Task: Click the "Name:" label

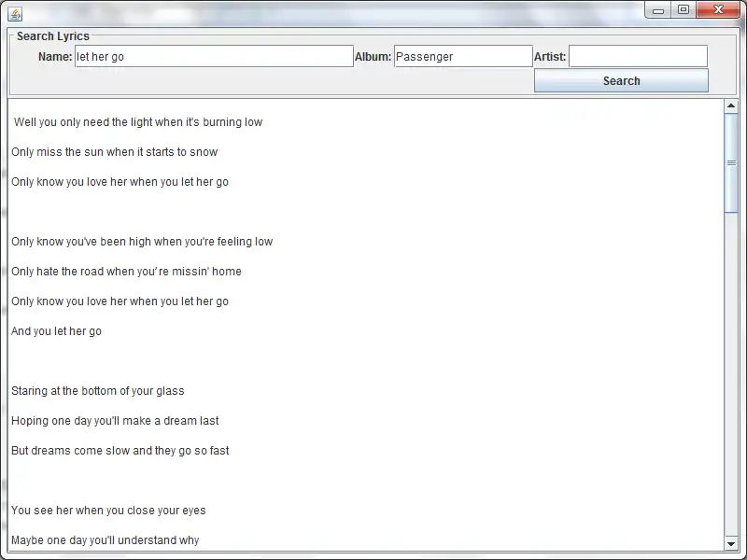Action: tap(55, 57)
